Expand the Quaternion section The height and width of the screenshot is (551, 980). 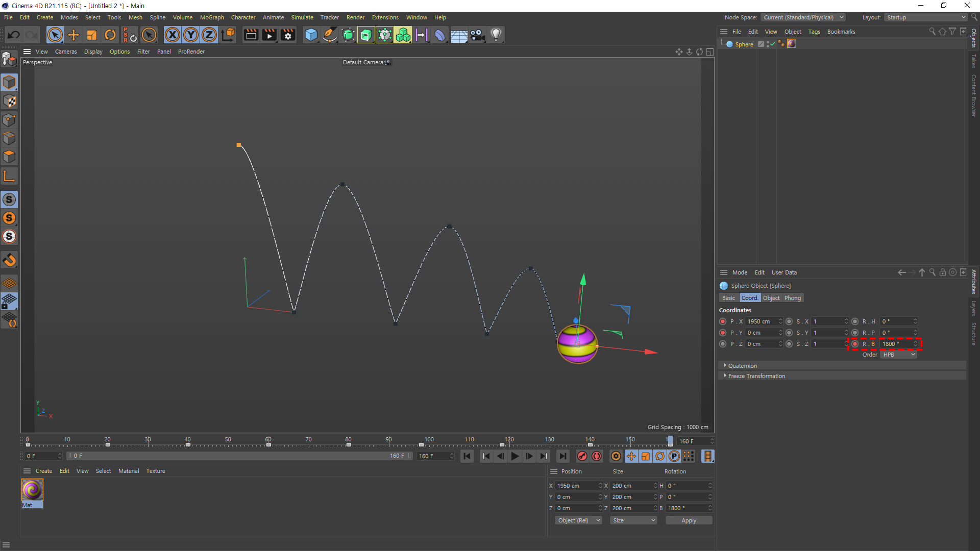[x=742, y=366]
